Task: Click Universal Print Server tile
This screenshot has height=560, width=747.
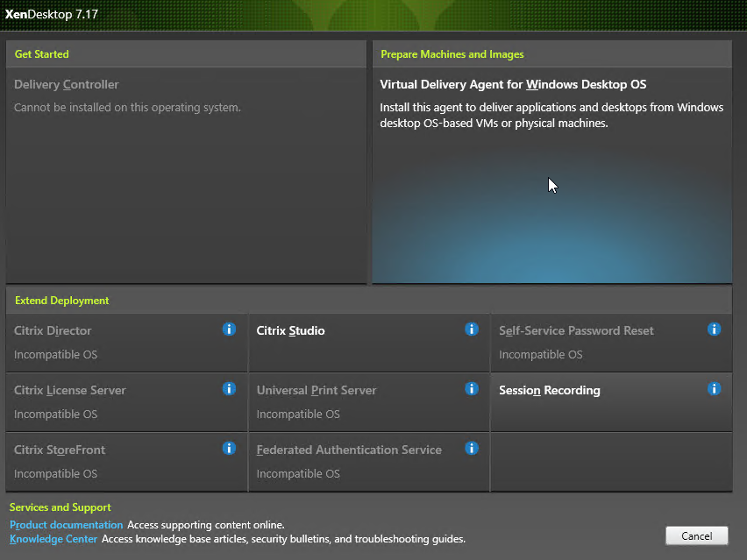Action: coord(369,402)
